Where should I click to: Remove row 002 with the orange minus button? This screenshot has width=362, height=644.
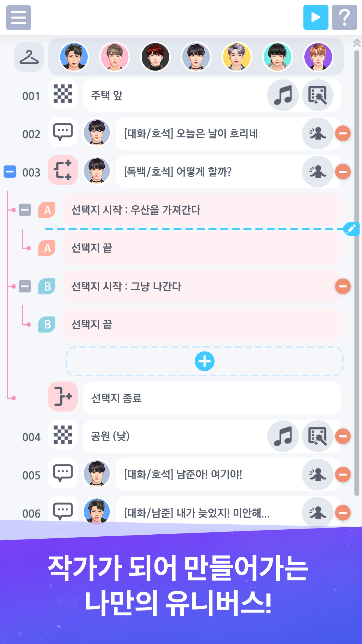pyautogui.click(x=343, y=133)
